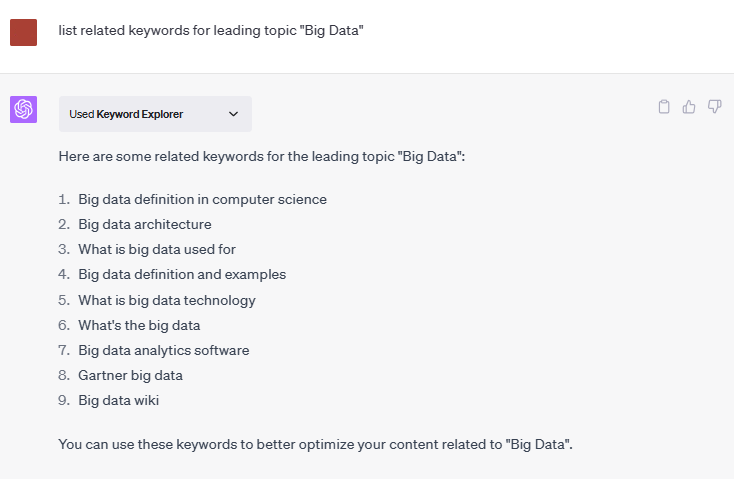
Task: Click the user prompt about Big Data keywords
Action: coord(211,30)
